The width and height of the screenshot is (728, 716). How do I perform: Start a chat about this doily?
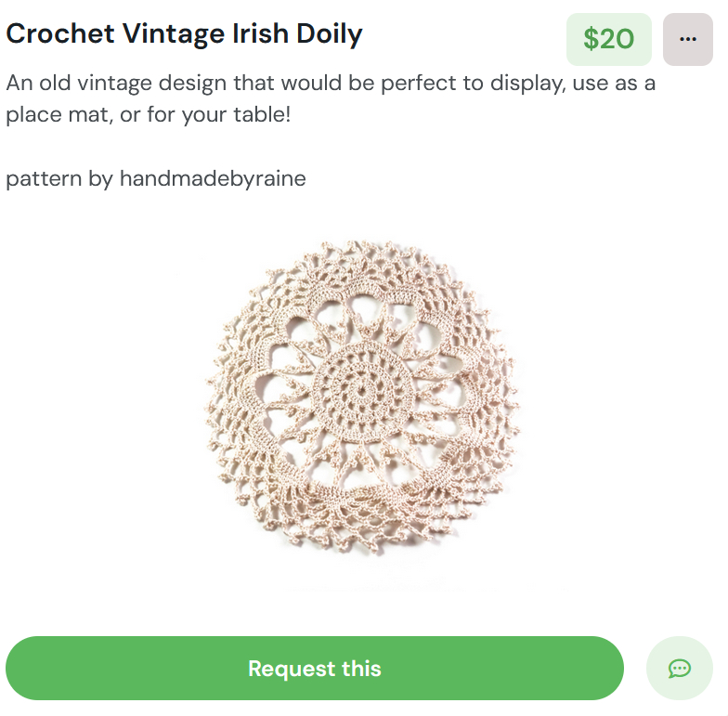tap(679, 668)
